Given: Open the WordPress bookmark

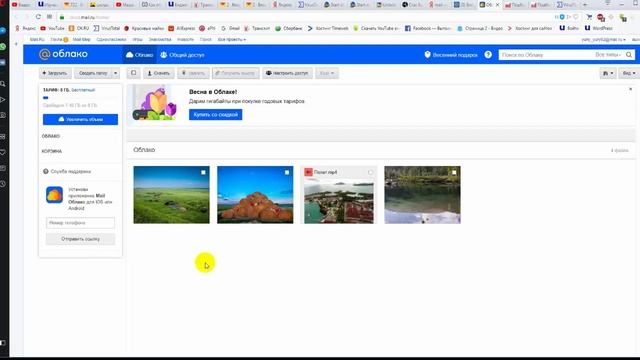Looking at the screenshot, I should tap(599, 28).
